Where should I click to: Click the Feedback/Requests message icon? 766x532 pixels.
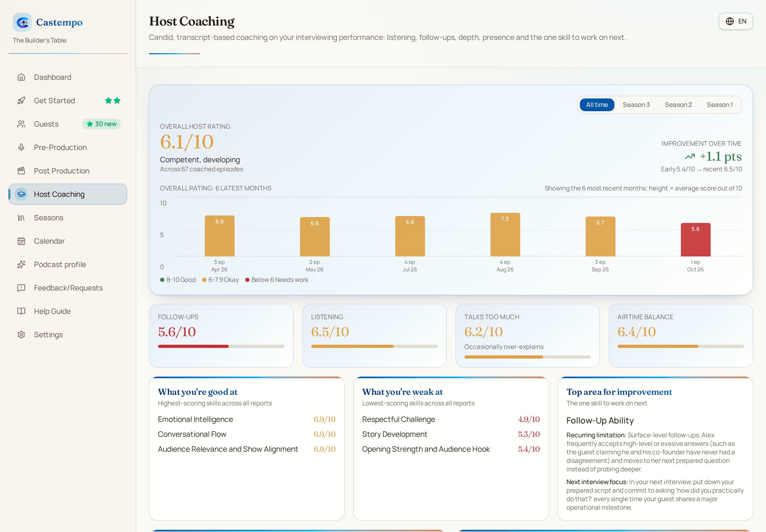(21, 288)
